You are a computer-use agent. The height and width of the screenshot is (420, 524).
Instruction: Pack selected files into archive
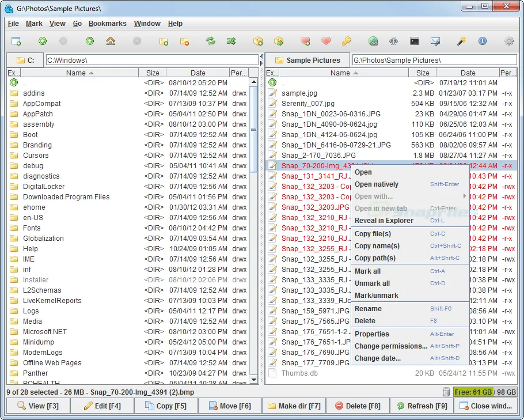(258, 41)
